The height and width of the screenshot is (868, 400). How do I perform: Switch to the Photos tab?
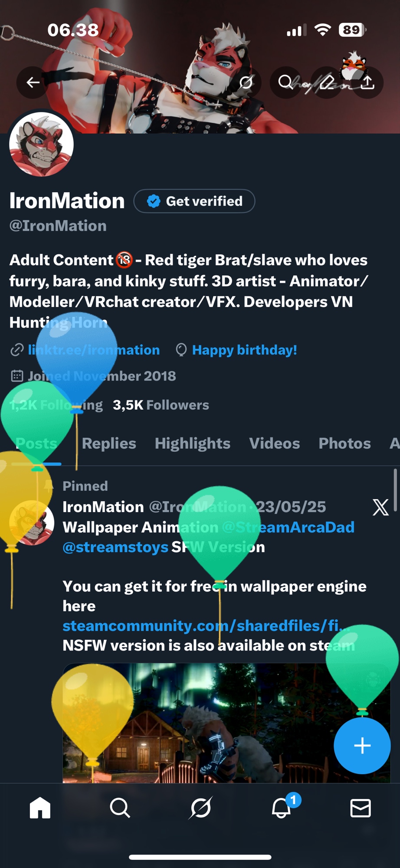345,444
